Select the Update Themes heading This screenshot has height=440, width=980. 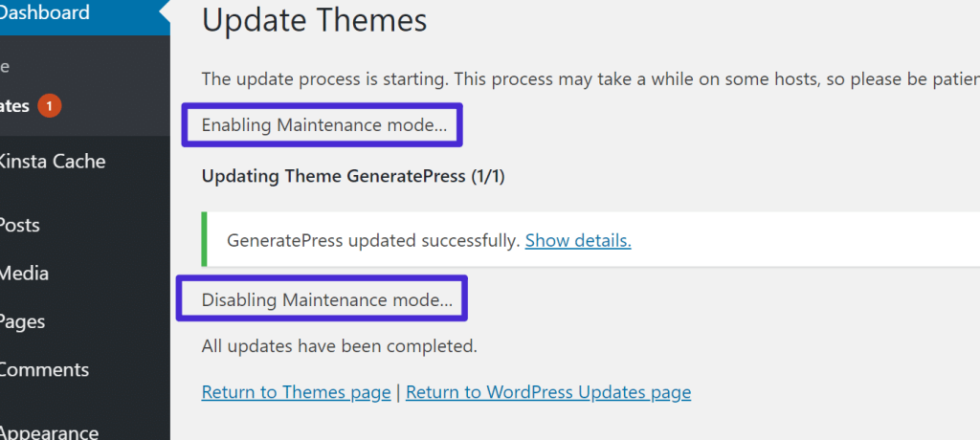[x=314, y=20]
